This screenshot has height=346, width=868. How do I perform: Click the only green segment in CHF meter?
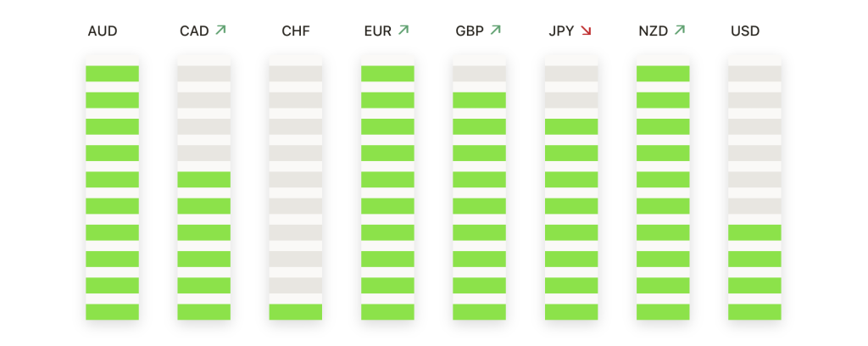click(x=296, y=312)
